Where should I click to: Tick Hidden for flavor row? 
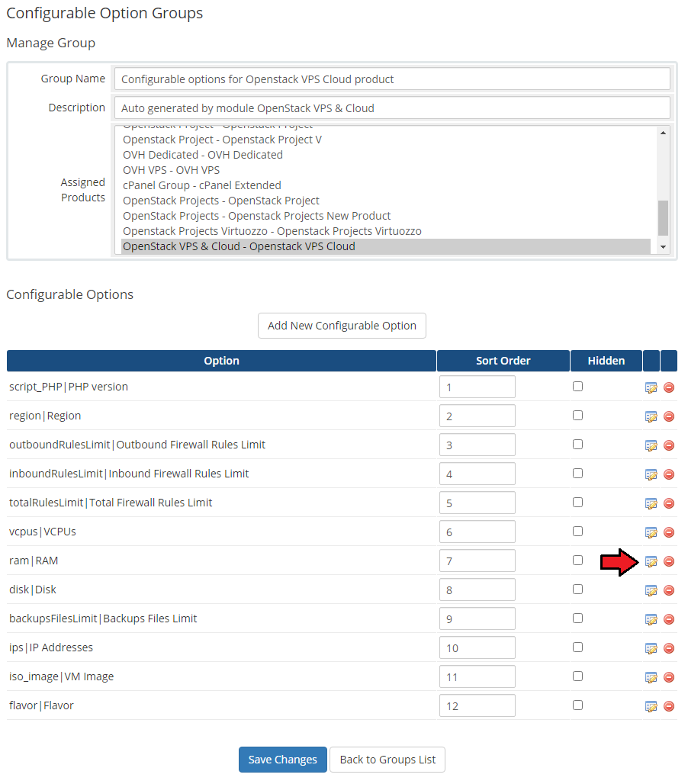click(577, 705)
